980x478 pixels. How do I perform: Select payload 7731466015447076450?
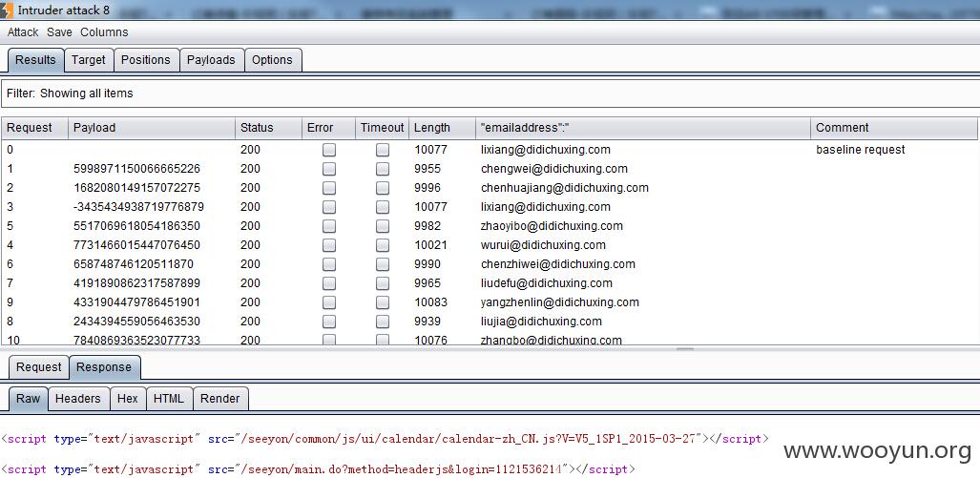pyautogui.click(x=136, y=245)
